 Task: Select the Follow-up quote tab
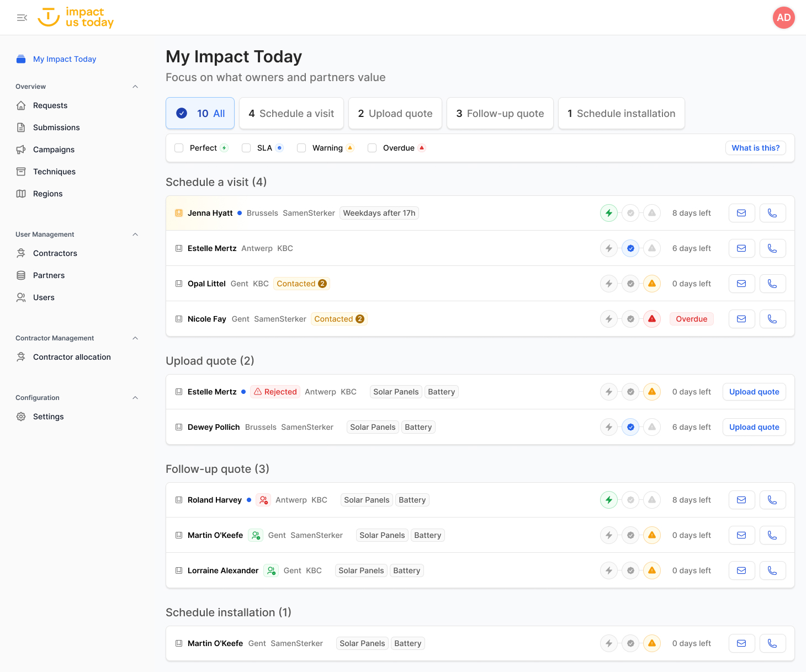[x=500, y=114]
